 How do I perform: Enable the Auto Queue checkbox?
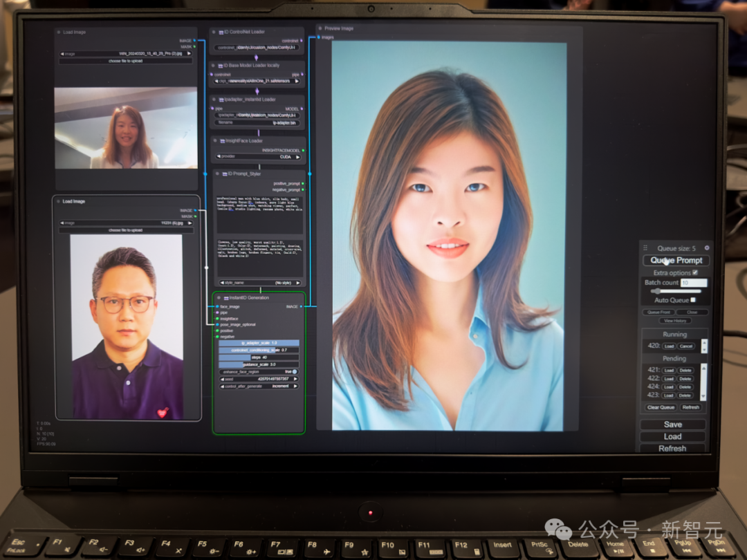[x=692, y=300]
